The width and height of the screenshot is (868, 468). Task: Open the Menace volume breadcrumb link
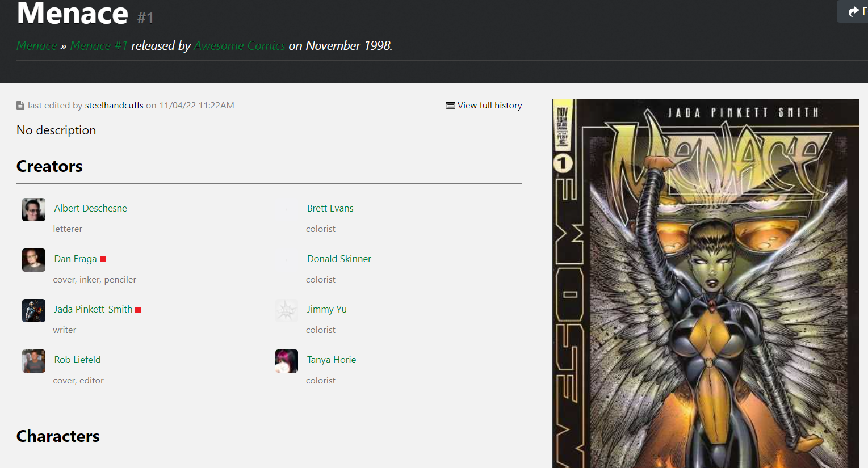point(37,45)
